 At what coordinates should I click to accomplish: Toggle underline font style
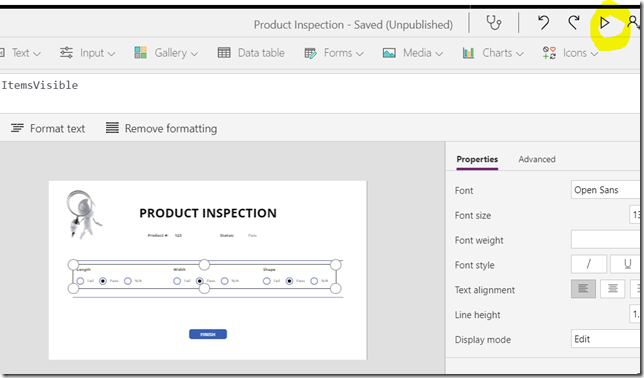point(625,264)
